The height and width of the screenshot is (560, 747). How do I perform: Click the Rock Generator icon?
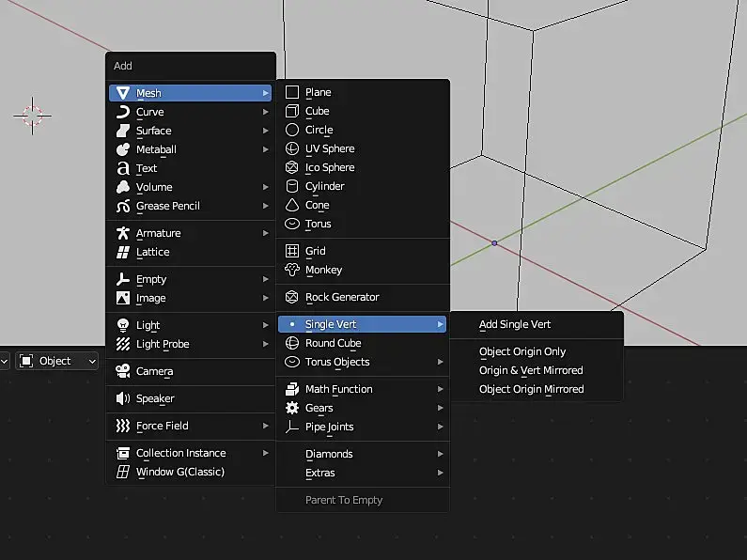coord(292,297)
